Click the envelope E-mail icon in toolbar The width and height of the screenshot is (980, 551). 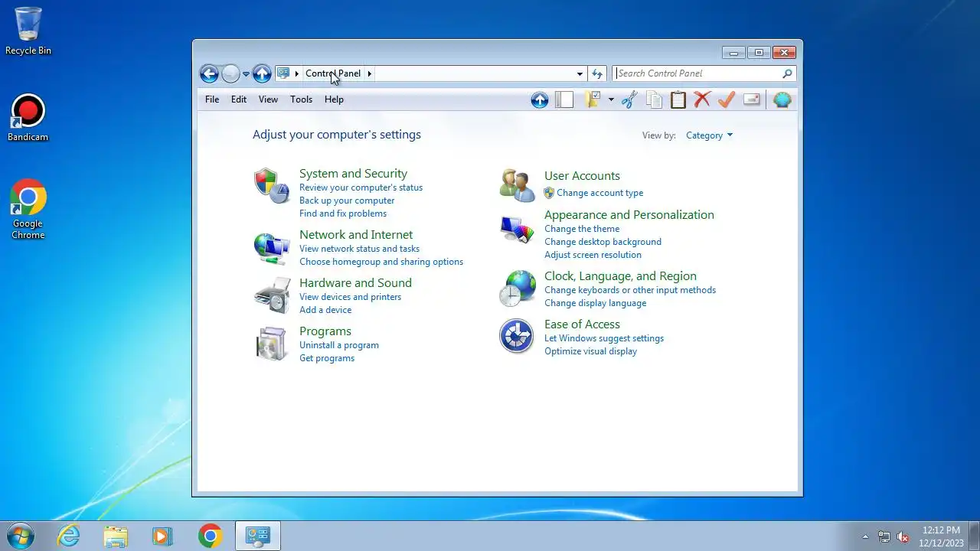point(751,99)
